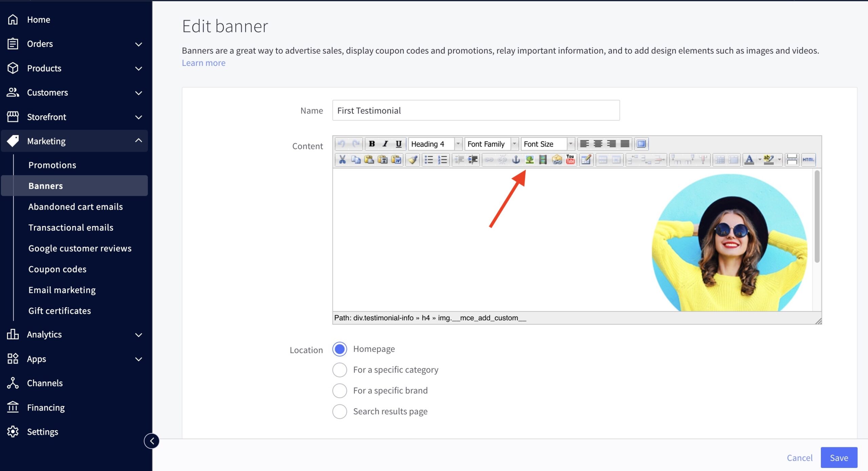Select 'For a specific category' location
Screen dimensions: 868x471
point(340,370)
